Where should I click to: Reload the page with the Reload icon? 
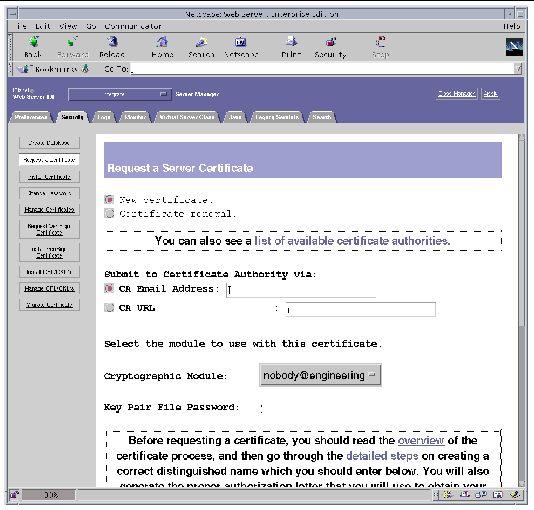click(x=112, y=46)
